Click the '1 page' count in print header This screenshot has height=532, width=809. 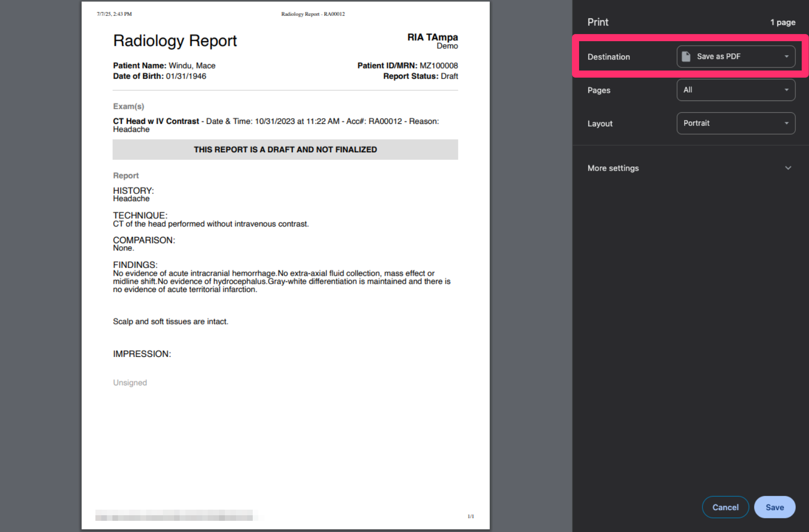783,22
